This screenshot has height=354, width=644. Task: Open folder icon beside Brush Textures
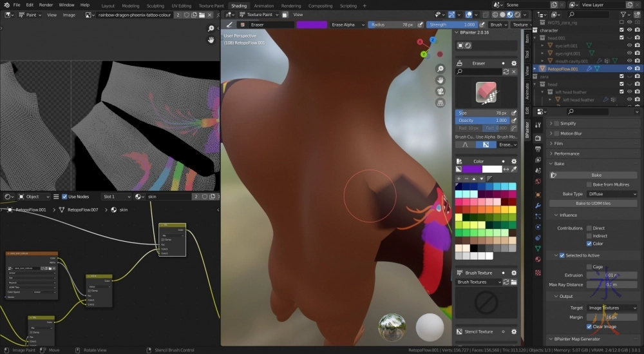click(514, 282)
